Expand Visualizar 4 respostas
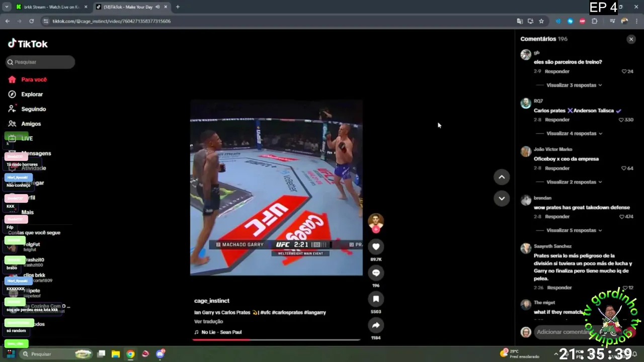Screen dimensions: 644x362 [574, 133]
